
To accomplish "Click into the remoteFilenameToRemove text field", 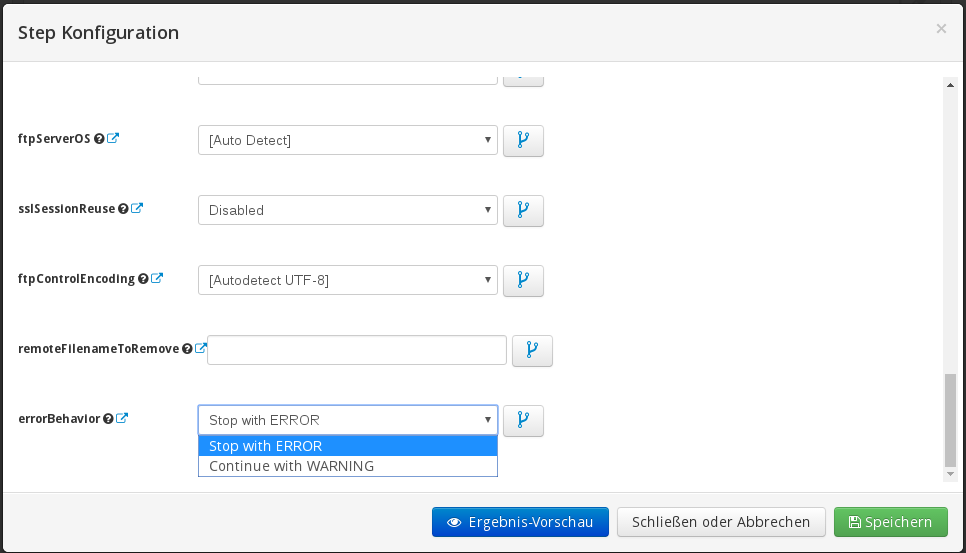I will coord(356,350).
